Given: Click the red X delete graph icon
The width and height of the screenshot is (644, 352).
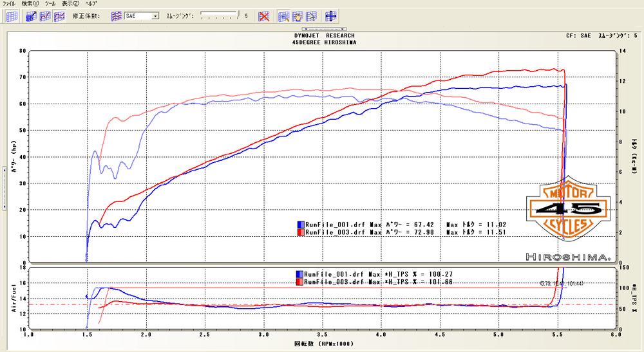Looking at the screenshot, I should (x=264, y=16).
